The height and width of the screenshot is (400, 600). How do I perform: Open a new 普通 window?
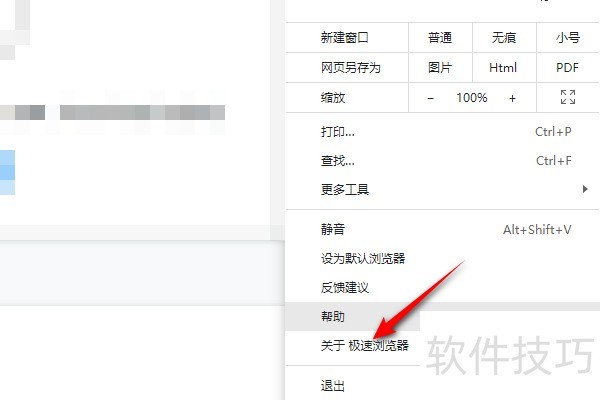440,38
